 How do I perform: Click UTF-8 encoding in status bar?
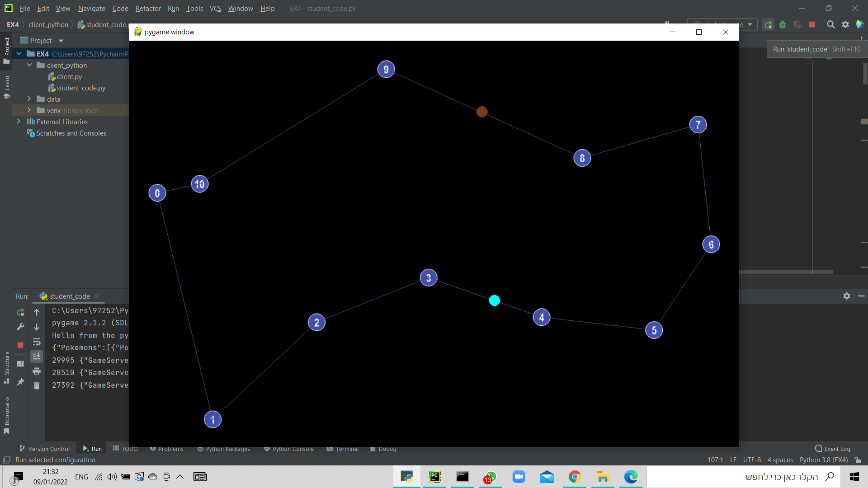[752, 460]
